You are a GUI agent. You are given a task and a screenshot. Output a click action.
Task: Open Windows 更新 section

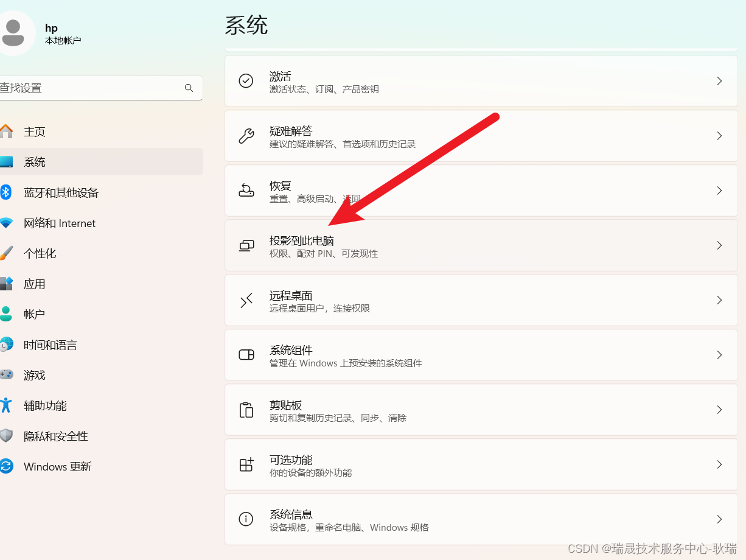[101, 466]
